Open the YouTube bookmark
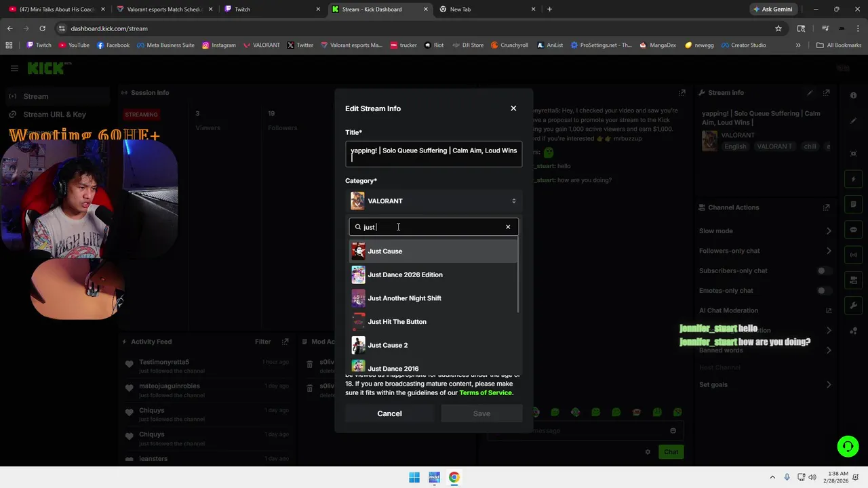 (74, 45)
